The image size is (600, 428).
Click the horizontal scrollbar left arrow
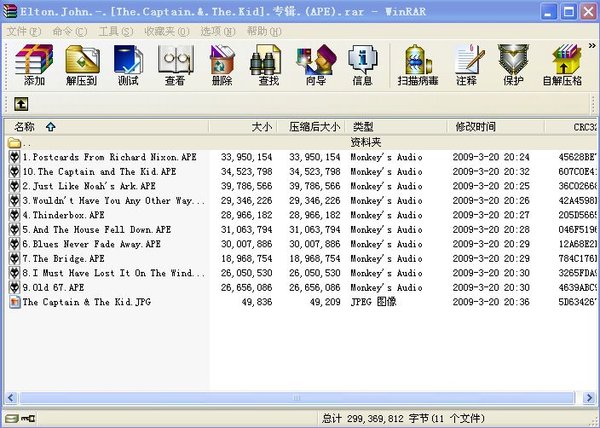pyautogui.click(x=11, y=398)
